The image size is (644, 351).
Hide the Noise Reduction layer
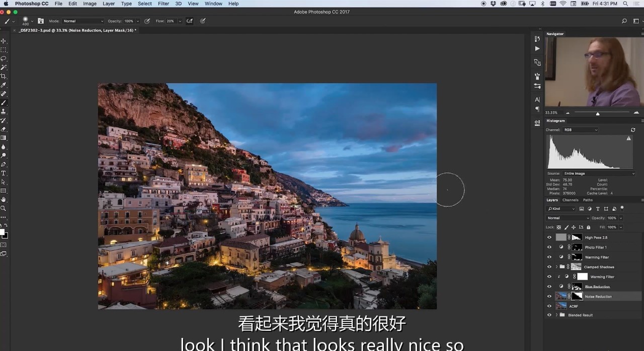[549, 297]
